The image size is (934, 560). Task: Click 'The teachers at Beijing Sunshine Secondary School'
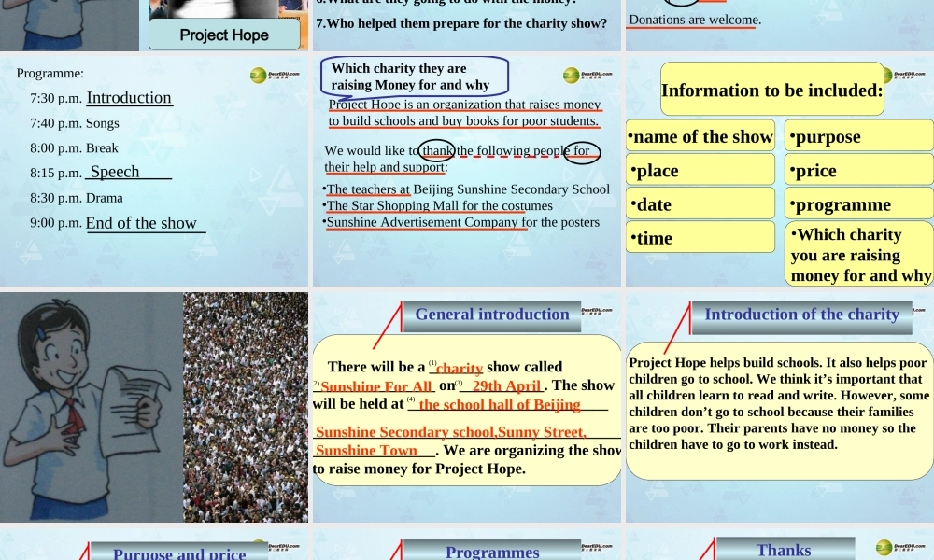466,189
